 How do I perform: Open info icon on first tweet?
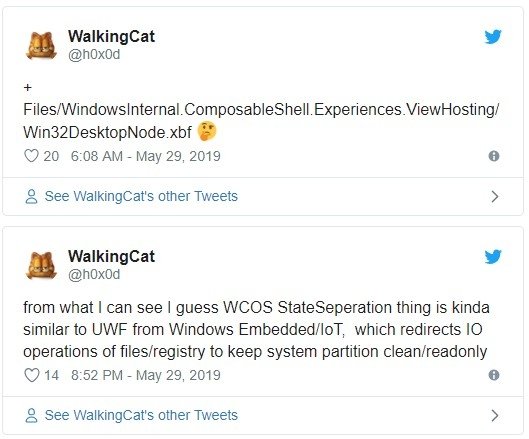click(494, 156)
